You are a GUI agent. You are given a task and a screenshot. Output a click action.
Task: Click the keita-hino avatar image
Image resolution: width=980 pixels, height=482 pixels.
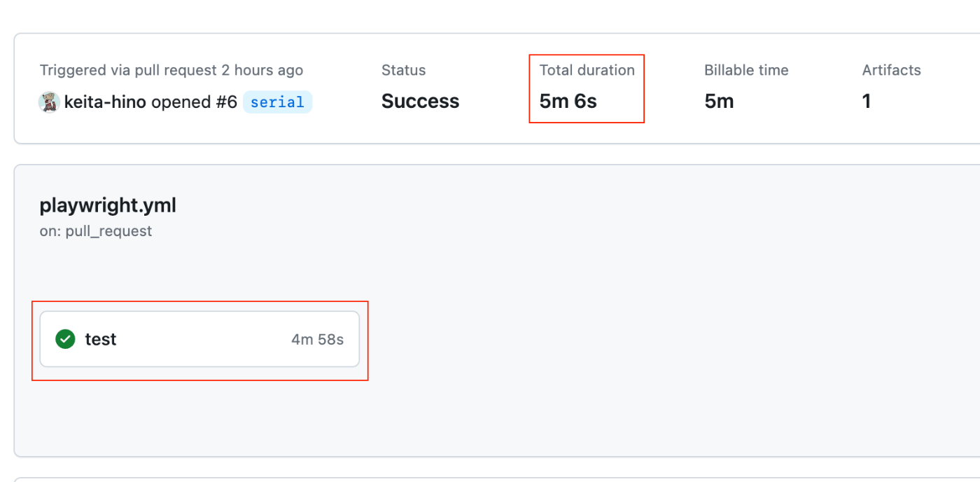(x=49, y=102)
